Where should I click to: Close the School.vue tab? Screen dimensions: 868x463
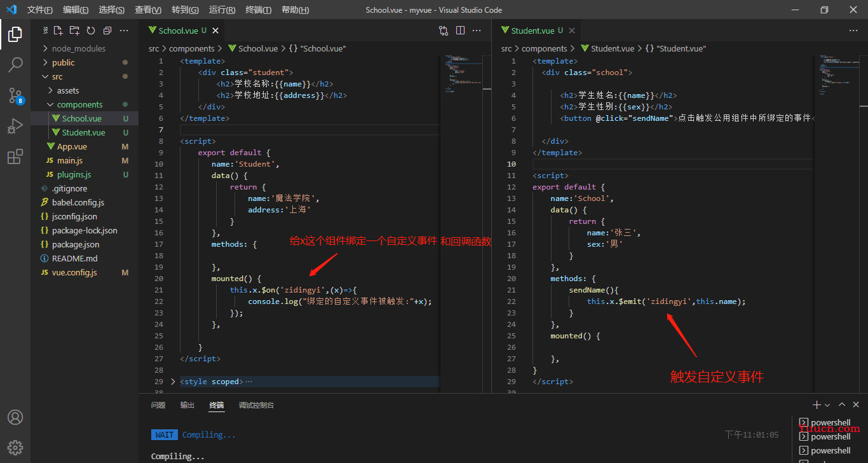pyautogui.click(x=216, y=31)
